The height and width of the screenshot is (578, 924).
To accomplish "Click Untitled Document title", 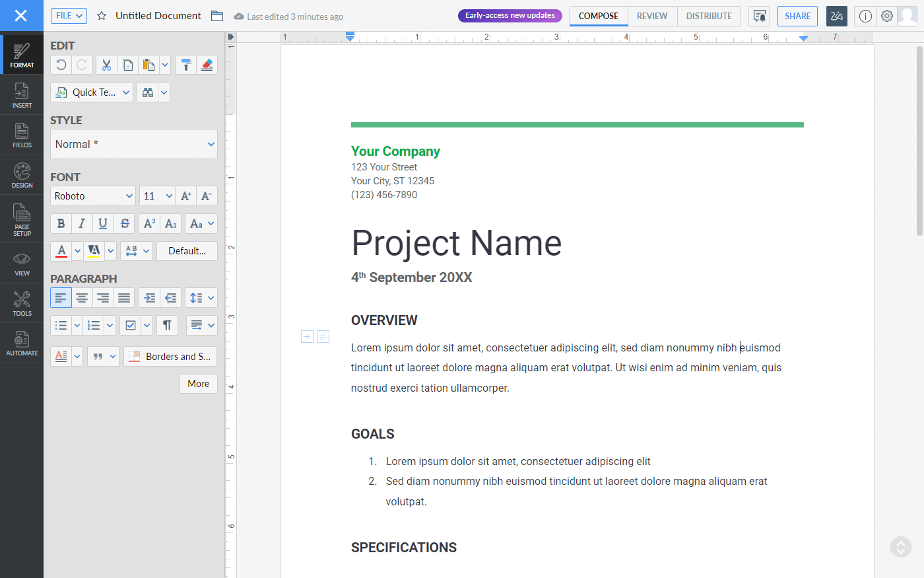I will [158, 16].
